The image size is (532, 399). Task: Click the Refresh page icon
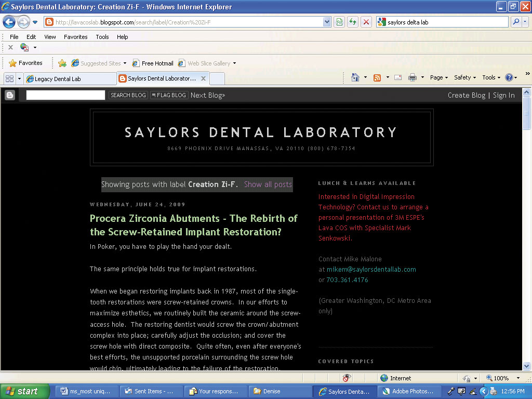(353, 22)
